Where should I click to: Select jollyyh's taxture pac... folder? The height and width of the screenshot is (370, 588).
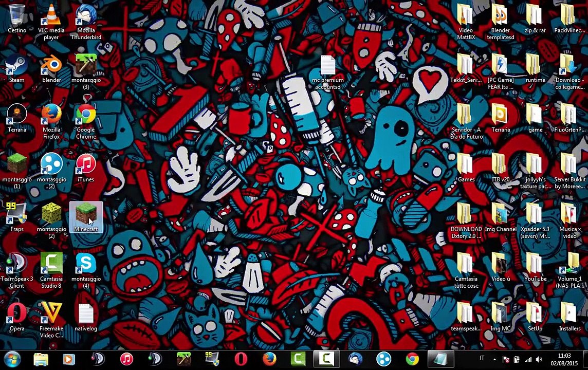pyautogui.click(x=535, y=171)
